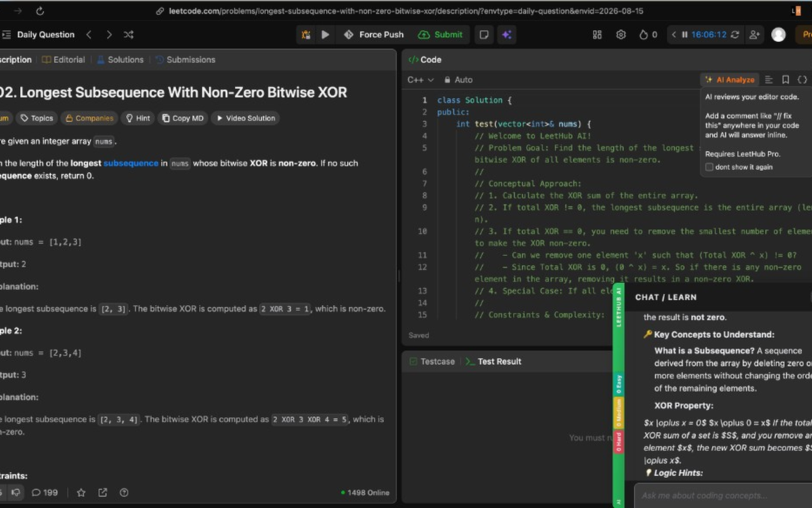Image resolution: width=812 pixels, height=508 pixels.
Task: Click the 'Ask me about coding concepts' input
Action: 723,495
